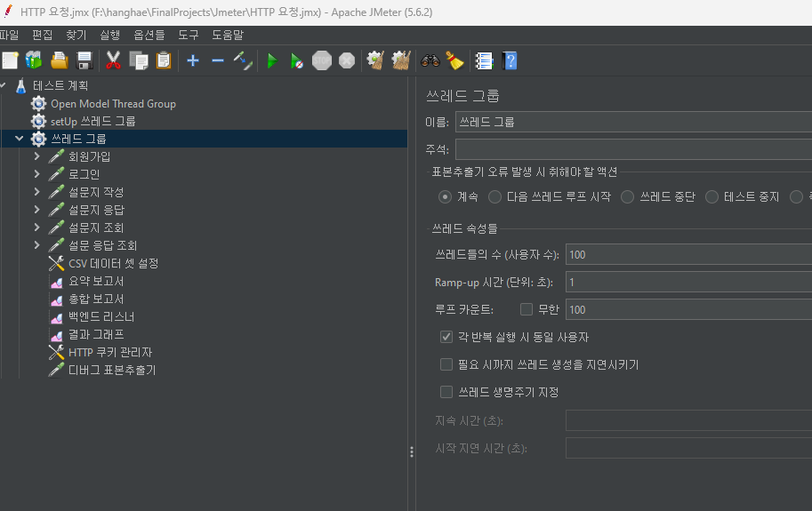Click Start no pauses icon
This screenshot has width=812, height=511.
pyautogui.click(x=297, y=61)
